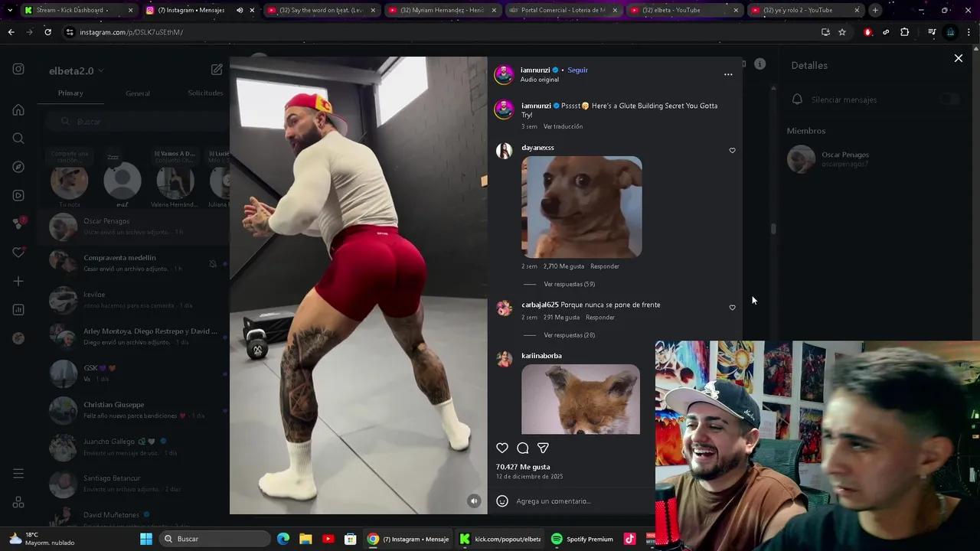Close the post overlay with the X

pos(959,58)
